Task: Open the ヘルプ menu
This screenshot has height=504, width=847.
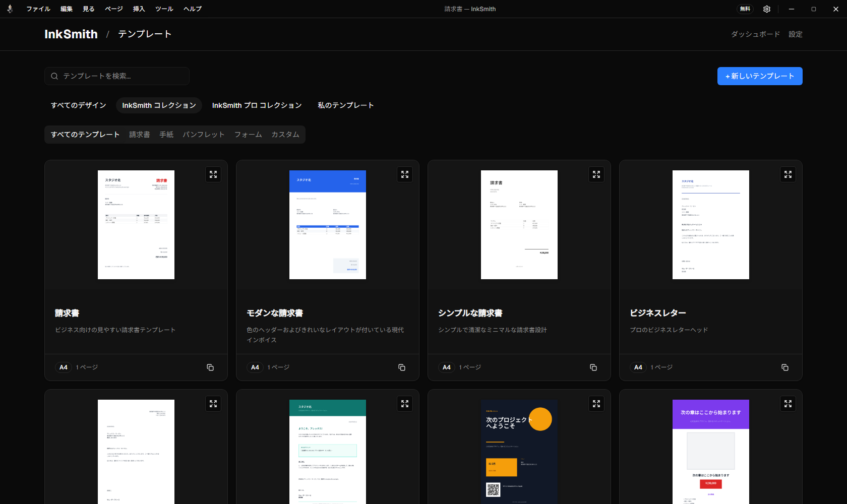Action: click(193, 9)
